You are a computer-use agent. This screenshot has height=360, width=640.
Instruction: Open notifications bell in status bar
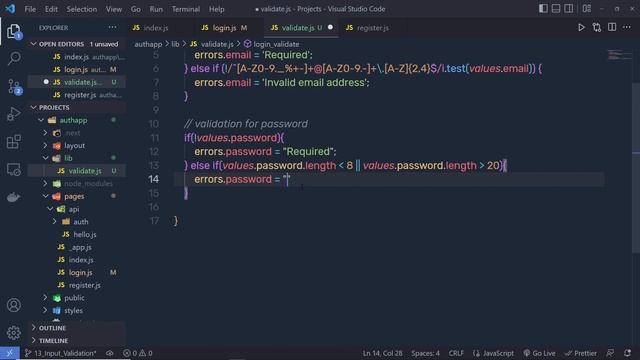click(x=627, y=353)
